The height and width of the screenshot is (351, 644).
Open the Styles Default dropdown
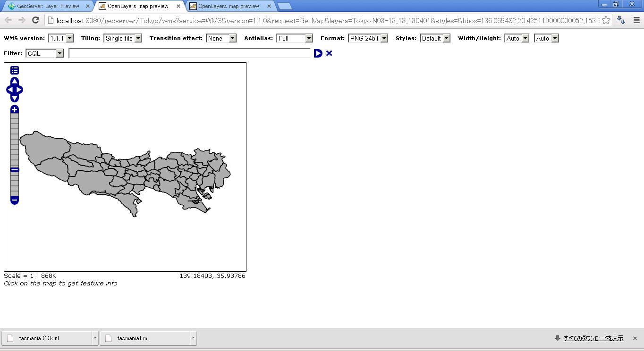pos(435,38)
